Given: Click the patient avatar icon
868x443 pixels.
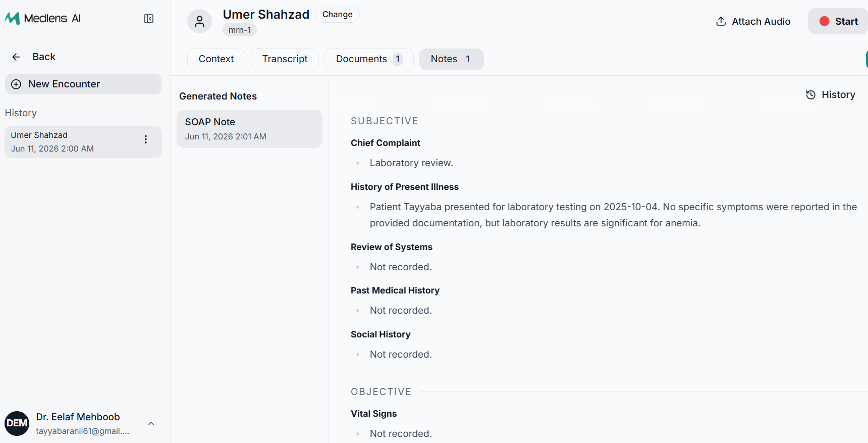Looking at the screenshot, I should (x=200, y=21).
